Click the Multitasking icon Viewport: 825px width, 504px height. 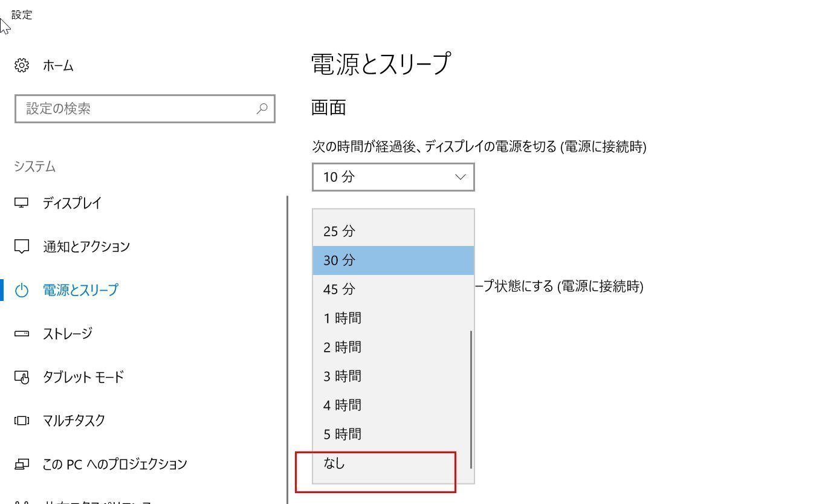click(x=22, y=421)
